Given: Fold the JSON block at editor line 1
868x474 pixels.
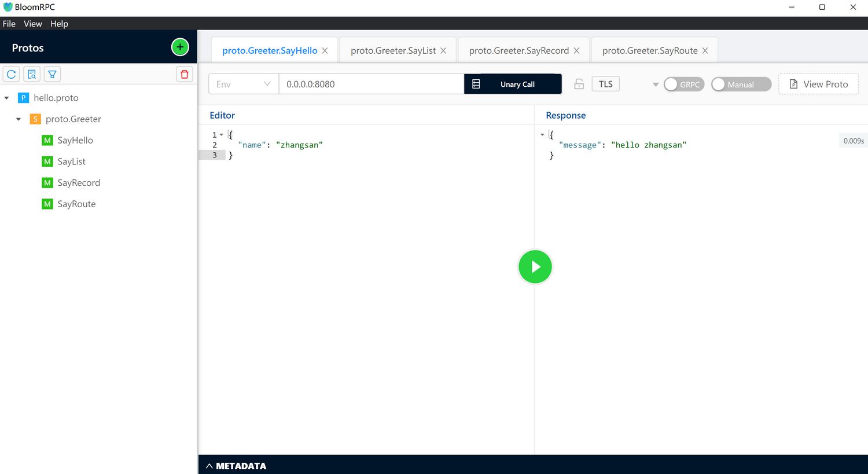Looking at the screenshot, I should tap(222, 135).
